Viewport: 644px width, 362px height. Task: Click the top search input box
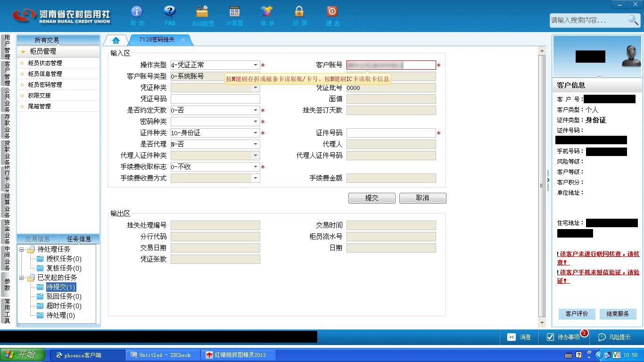pyautogui.click(x=589, y=20)
